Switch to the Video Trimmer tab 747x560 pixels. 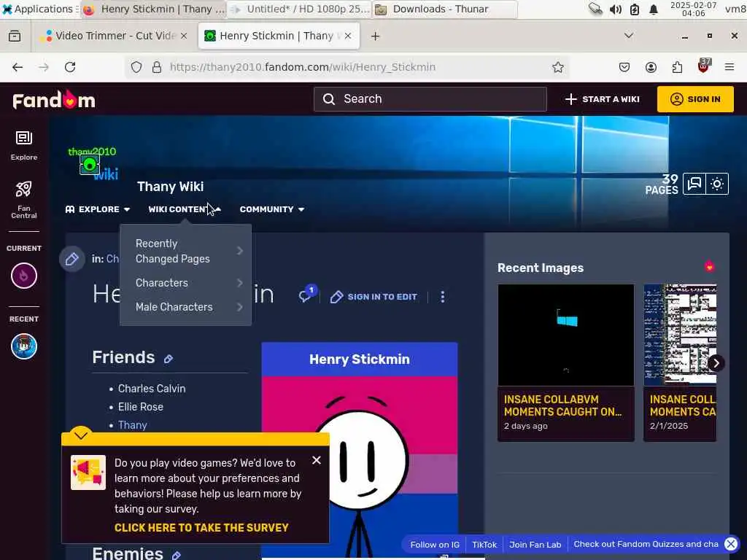pos(114,36)
